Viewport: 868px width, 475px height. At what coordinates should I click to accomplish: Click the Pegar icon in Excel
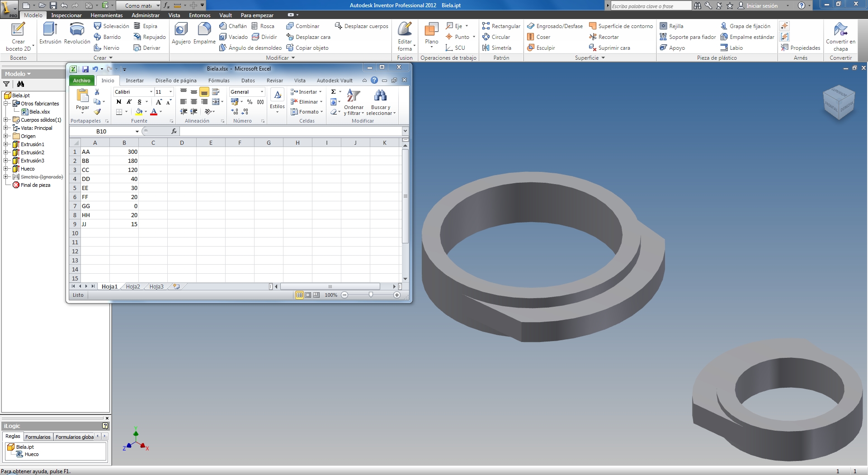coord(82,96)
